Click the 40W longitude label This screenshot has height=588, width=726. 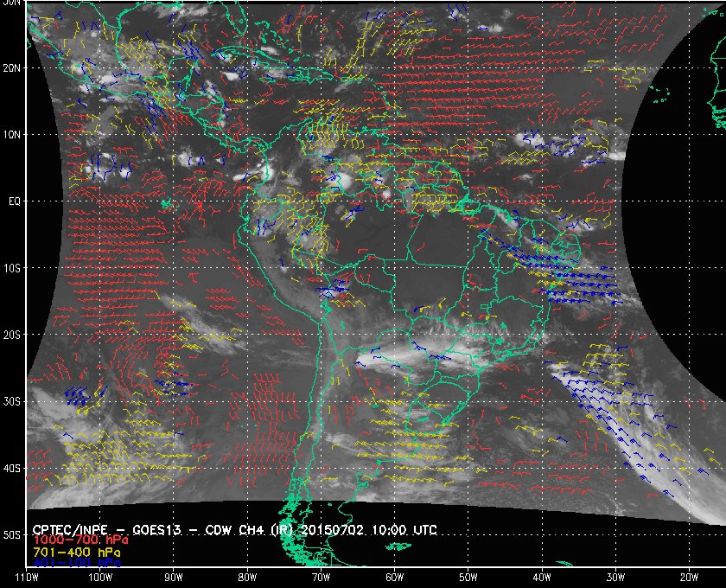(542, 578)
